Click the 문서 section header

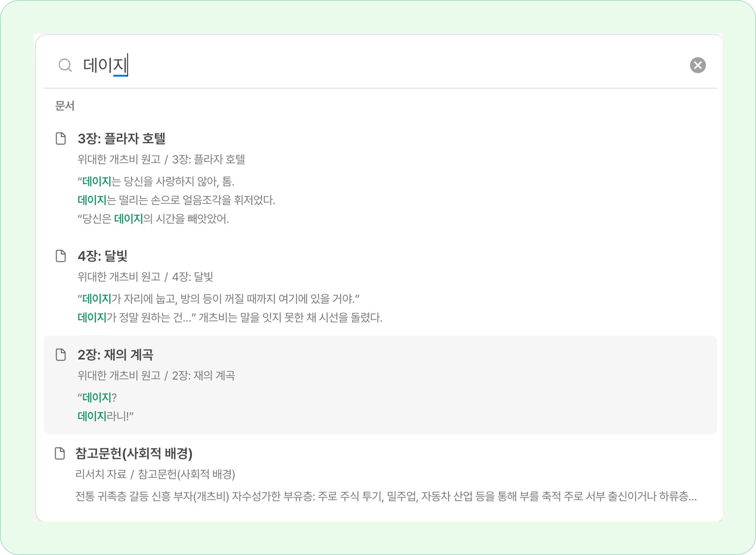65,106
